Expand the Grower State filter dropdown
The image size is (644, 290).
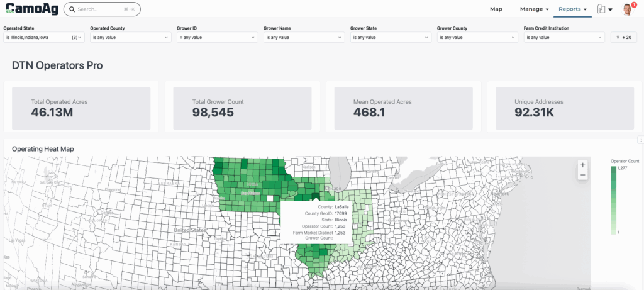point(391,37)
